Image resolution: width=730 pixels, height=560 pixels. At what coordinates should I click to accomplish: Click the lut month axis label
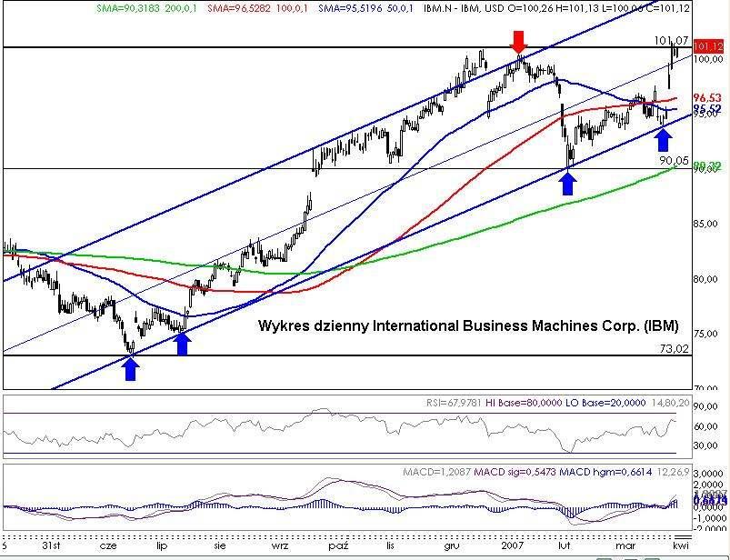pyautogui.click(x=565, y=545)
